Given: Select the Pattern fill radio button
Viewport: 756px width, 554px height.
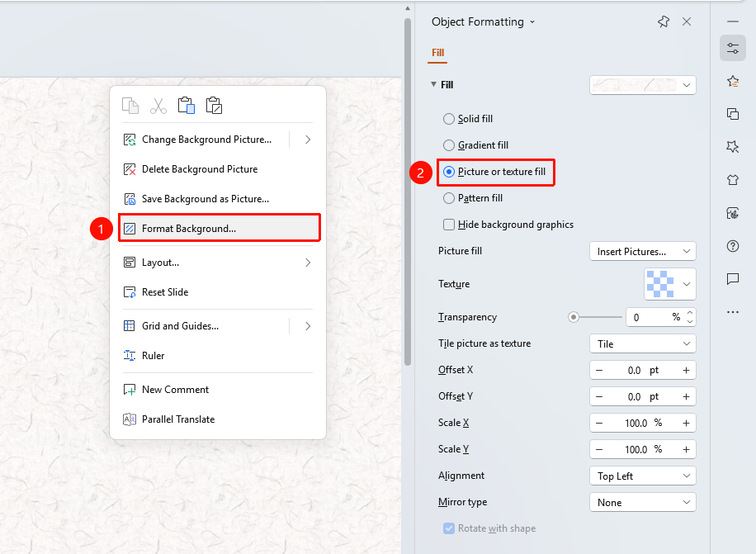Looking at the screenshot, I should (449, 198).
